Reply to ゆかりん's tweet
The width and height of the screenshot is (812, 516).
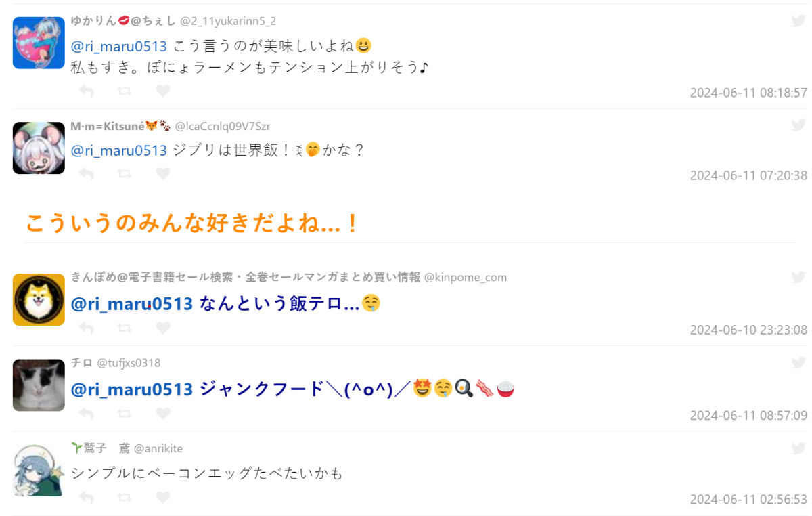87,91
